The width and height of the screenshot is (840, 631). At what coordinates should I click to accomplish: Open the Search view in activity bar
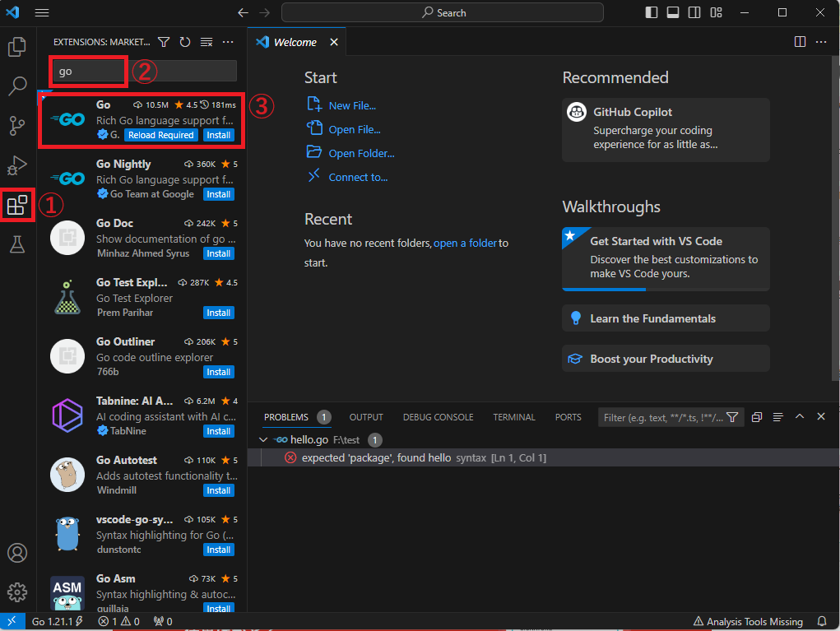pos(17,86)
